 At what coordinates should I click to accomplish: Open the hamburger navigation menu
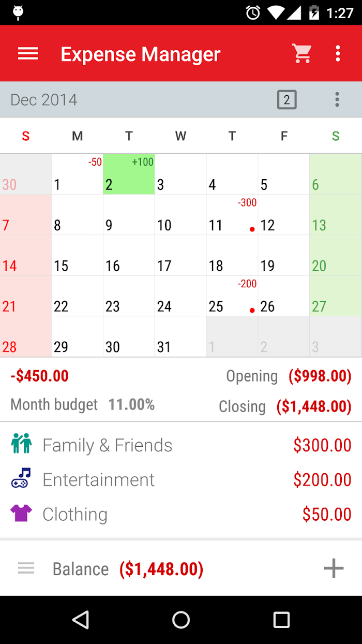28,53
